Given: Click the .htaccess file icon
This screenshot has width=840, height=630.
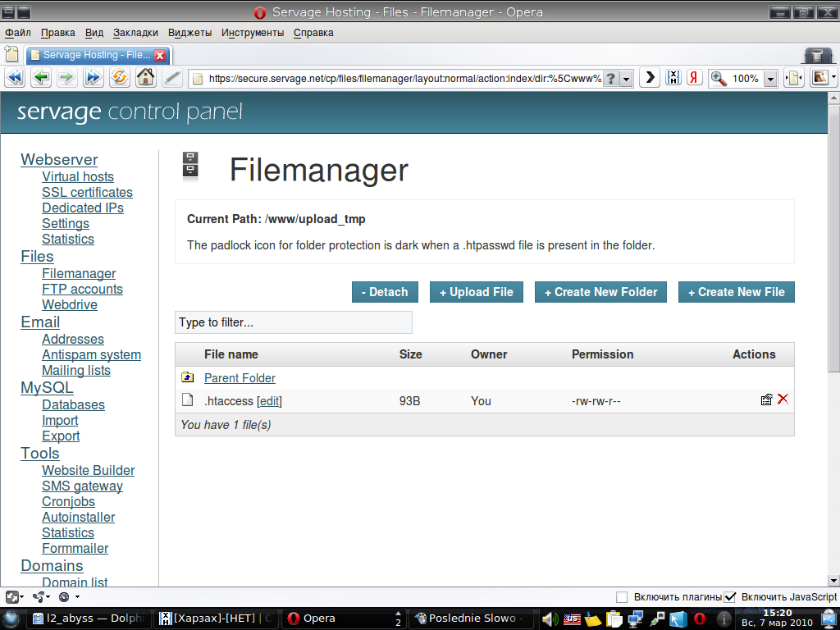Looking at the screenshot, I should [x=188, y=399].
